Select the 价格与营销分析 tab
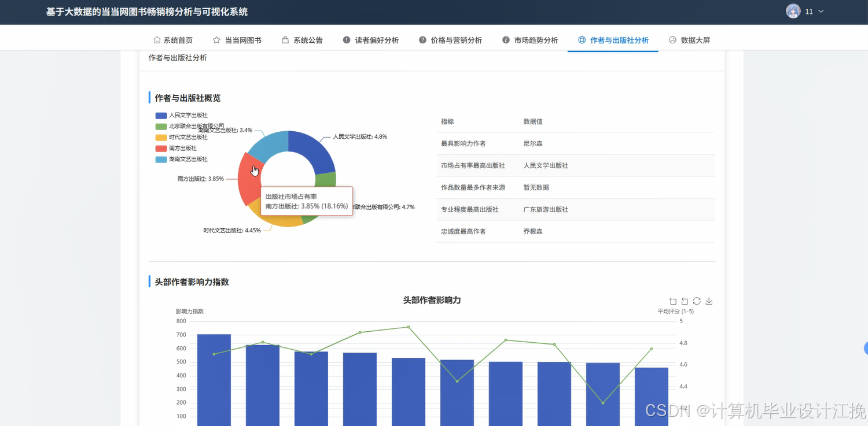868x426 pixels. pyautogui.click(x=451, y=40)
